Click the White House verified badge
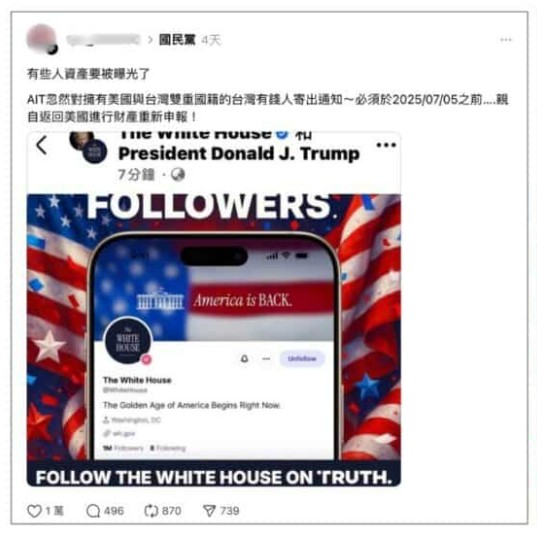Viewport: 537px width, 536px height. click(x=282, y=134)
